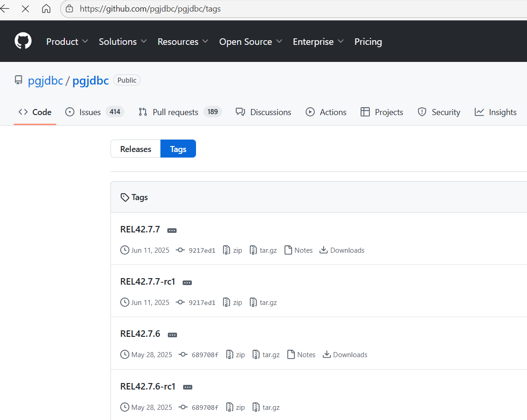Download tar.gz for REL42.7.6
The height and width of the screenshot is (420, 527).
coord(266,355)
